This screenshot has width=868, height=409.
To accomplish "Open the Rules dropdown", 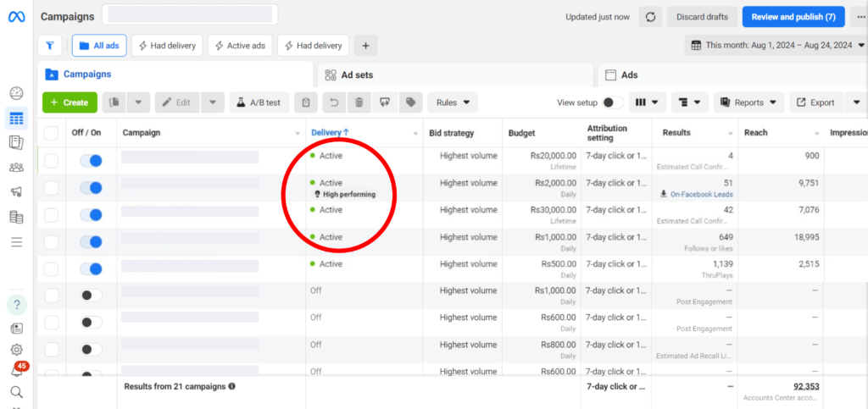I will 453,102.
